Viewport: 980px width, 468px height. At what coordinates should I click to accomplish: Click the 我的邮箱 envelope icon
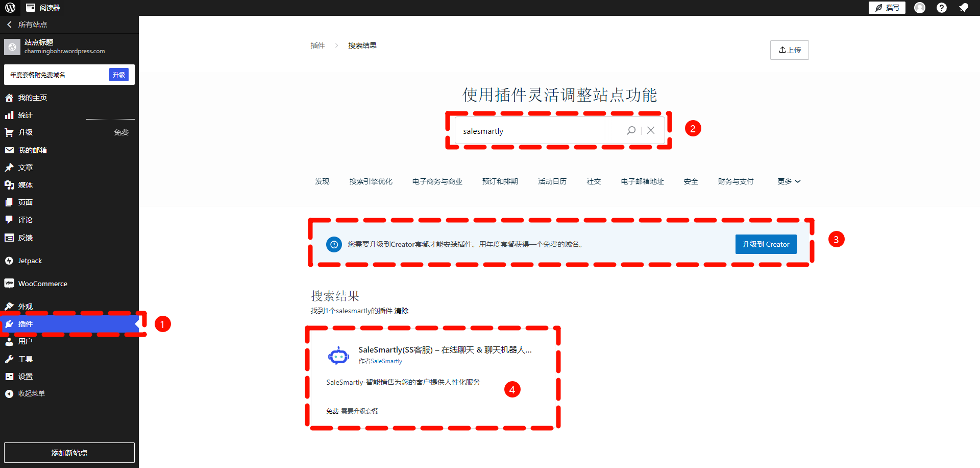9,150
